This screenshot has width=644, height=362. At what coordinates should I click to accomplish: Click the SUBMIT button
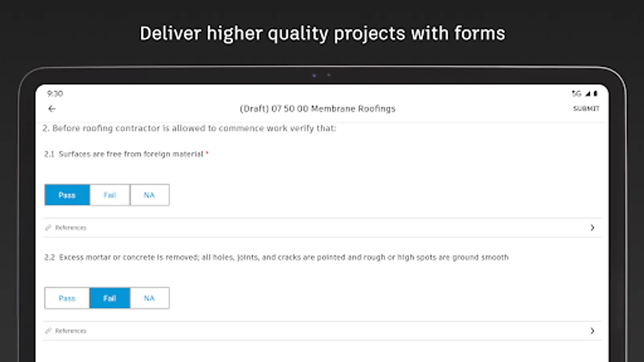586,109
